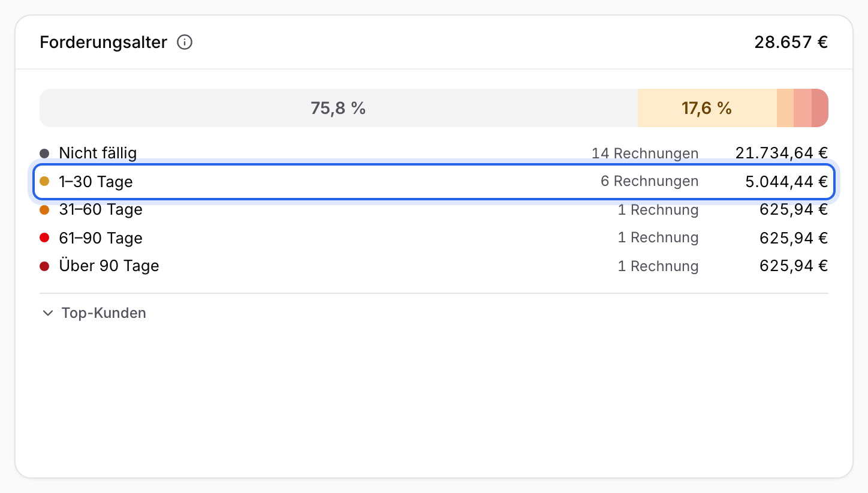The image size is (868, 493).
Task: Select the 61–90 Tage row
Action: tap(434, 238)
